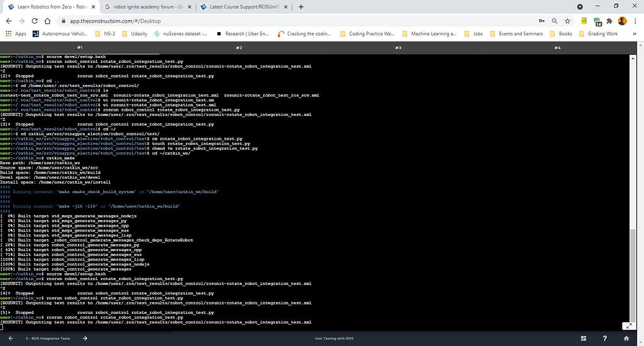Switch to Latest Course Support tab
This screenshot has width=644, height=346.
[244, 7]
